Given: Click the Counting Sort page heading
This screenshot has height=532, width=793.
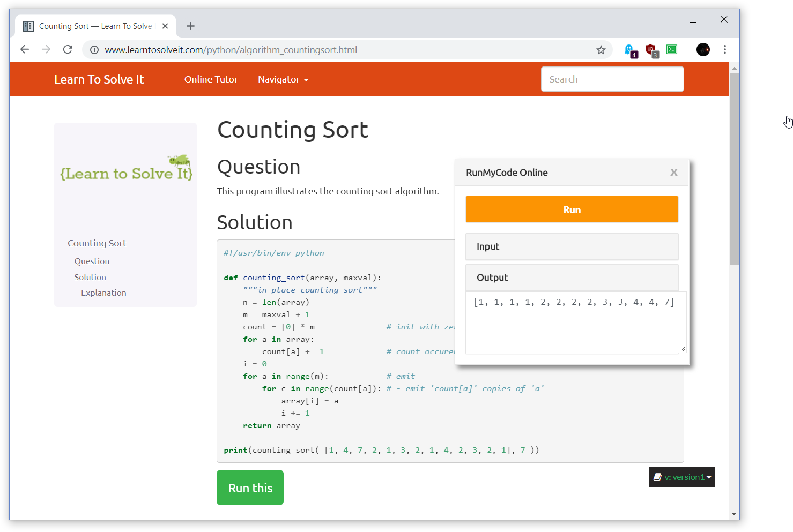Looking at the screenshot, I should click(x=293, y=130).
